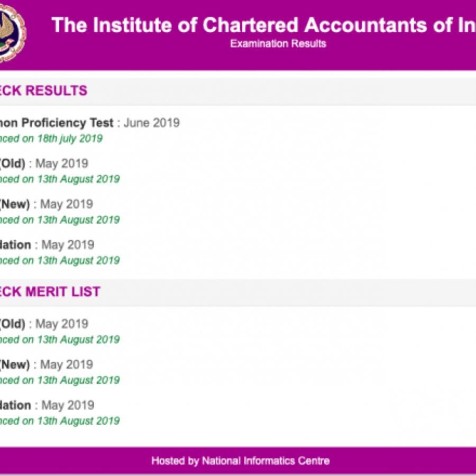This screenshot has width=476, height=476.
Task: Click the announcement date under Foundation results entry
Action: pyautogui.click(x=59, y=260)
